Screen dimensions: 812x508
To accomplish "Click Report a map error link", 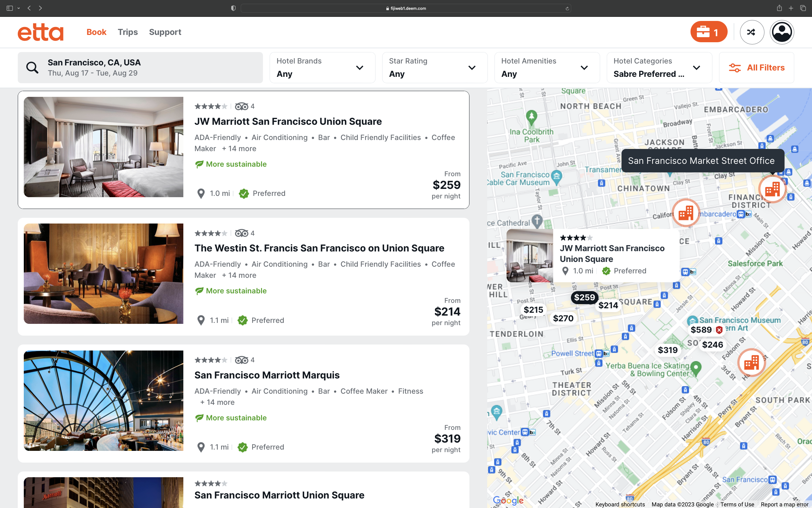I will 784,504.
